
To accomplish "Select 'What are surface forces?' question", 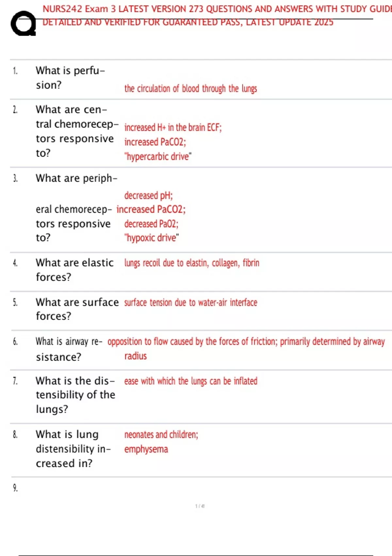I will click(77, 309).
